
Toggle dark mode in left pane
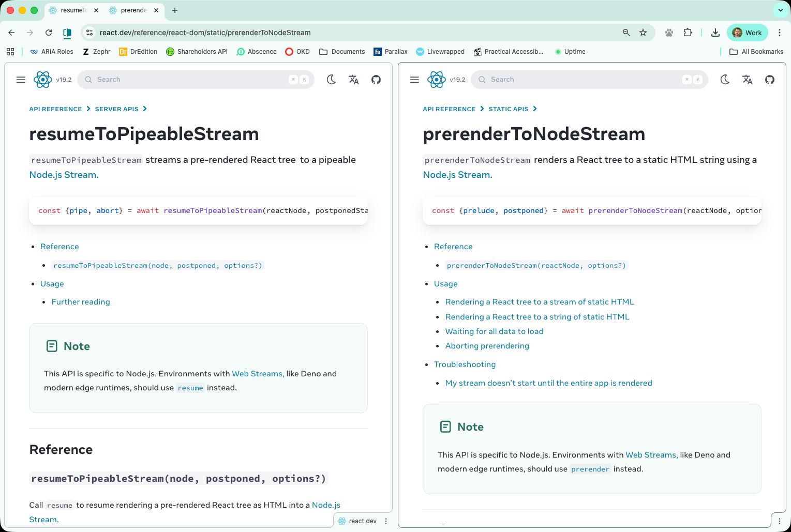(331, 80)
